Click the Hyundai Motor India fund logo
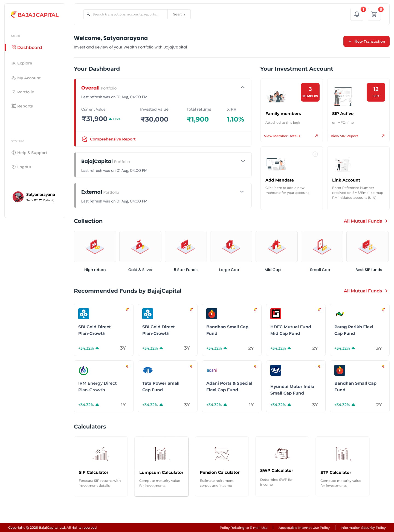This screenshot has height=532, width=394. pos(276,370)
